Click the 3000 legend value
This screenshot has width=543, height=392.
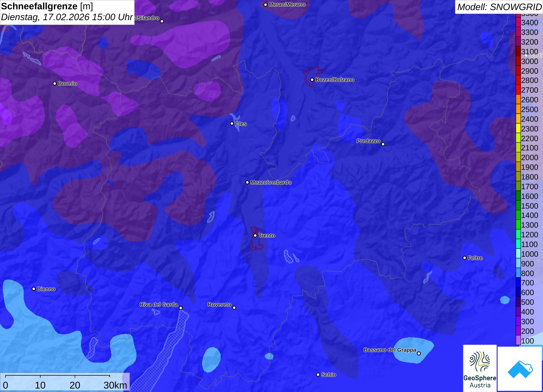point(530,61)
